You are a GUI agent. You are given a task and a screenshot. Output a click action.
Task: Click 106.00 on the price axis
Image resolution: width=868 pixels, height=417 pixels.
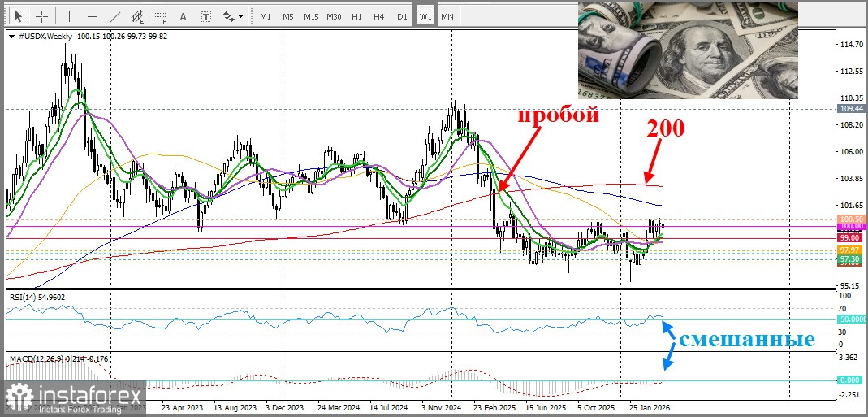852,151
